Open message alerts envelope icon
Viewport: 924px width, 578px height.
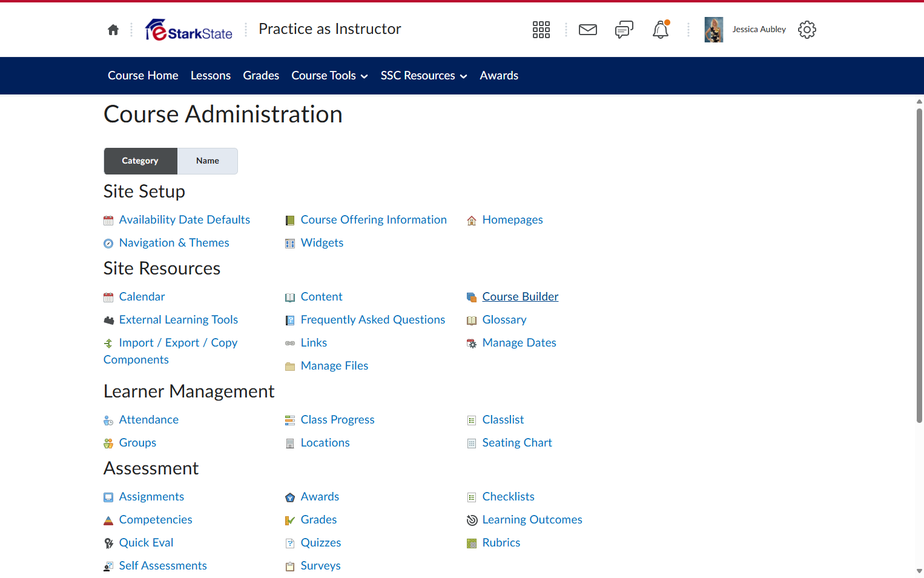pyautogui.click(x=588, y=30)
